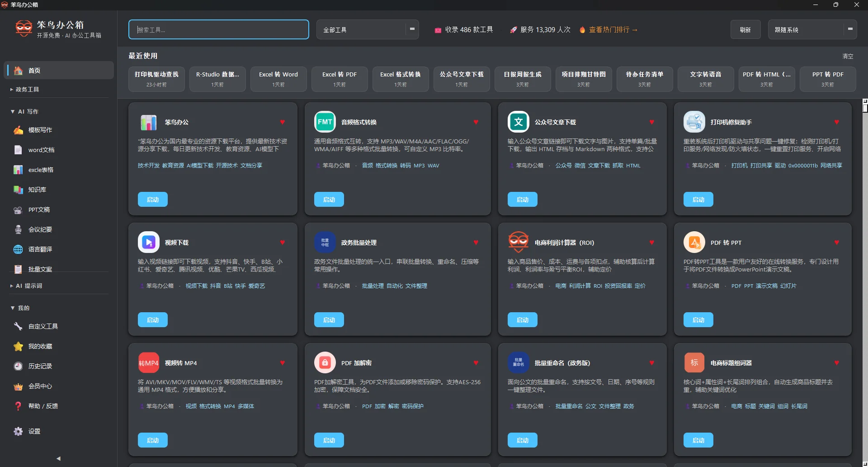868x467 pixels.
Task: Go to 首页 in the sidebar
Action: pyautogui.click(x=59, y=71)
